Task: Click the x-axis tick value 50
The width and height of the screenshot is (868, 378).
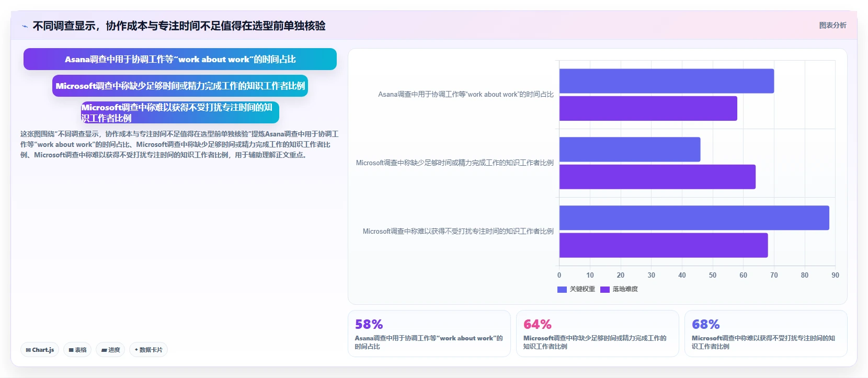Action: pyautogui.click(x=713, y=275)
